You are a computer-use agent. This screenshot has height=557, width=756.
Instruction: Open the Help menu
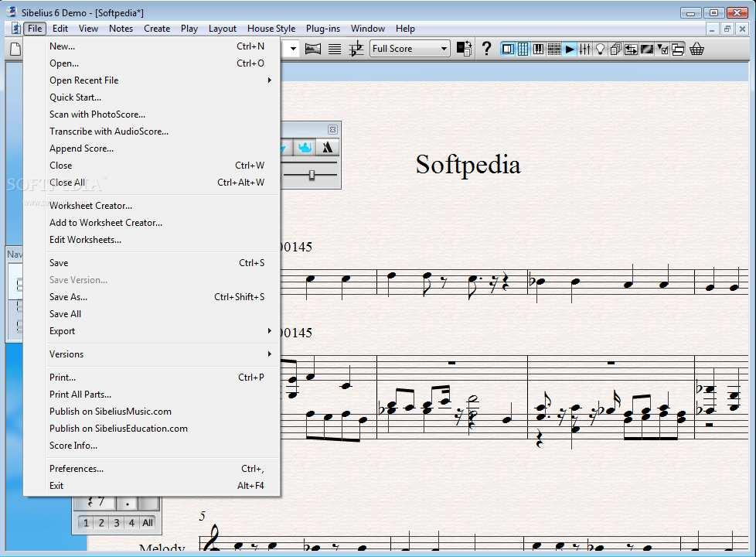coord(406,29)
